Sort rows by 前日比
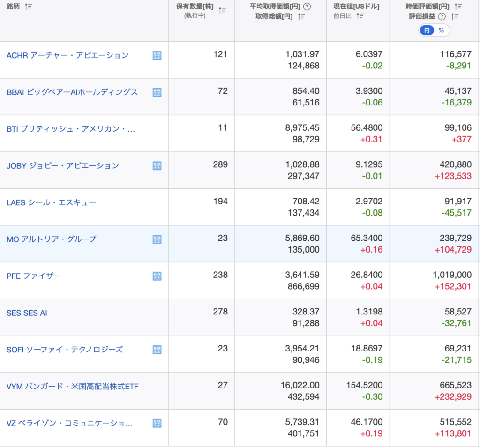The image size is (480, 448). click(360, 16)
